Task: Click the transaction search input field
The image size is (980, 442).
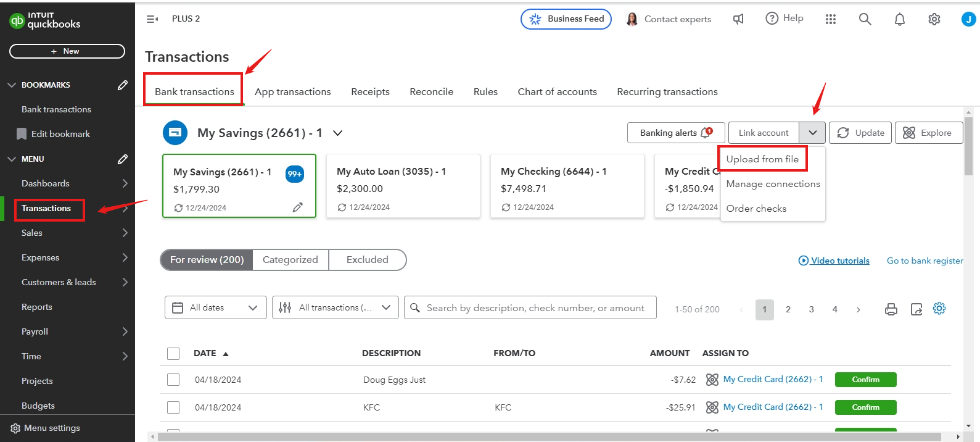Action: pyautogui.click(x=535, y=307)
